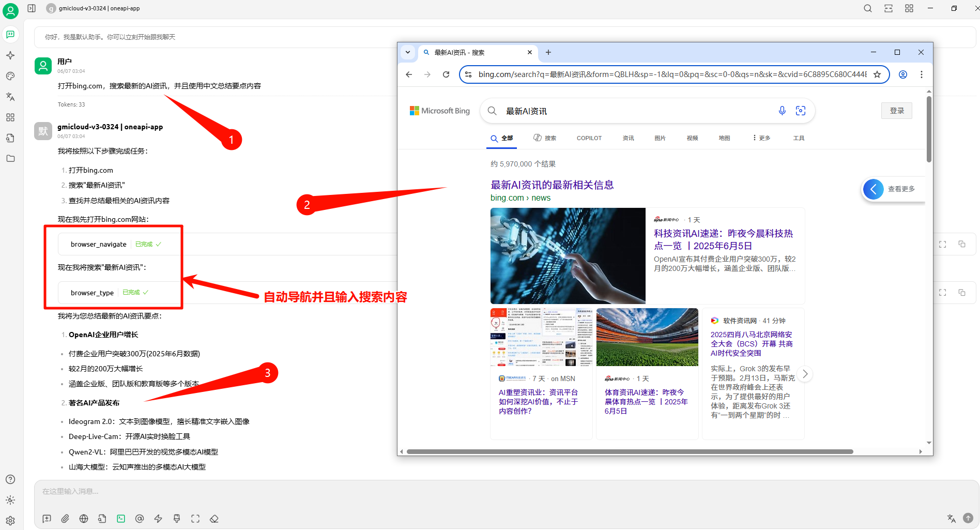Copy the browser_navigate tool result

point(962,244)
